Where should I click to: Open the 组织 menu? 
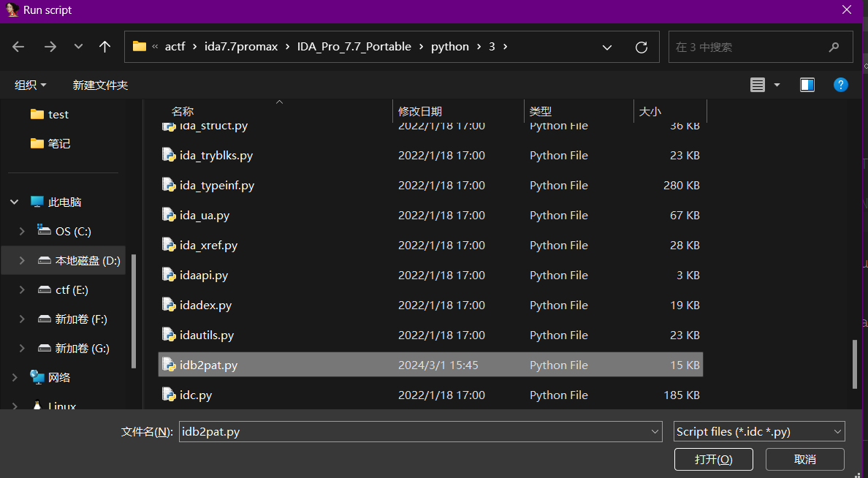(x=31, y=85)
